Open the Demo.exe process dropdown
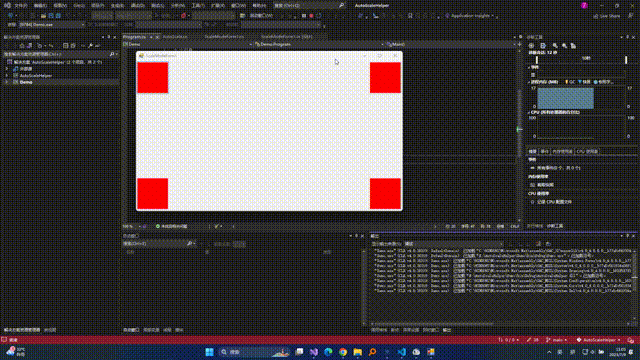The height and width of the screenshot is (360, 640). (52, 24)
